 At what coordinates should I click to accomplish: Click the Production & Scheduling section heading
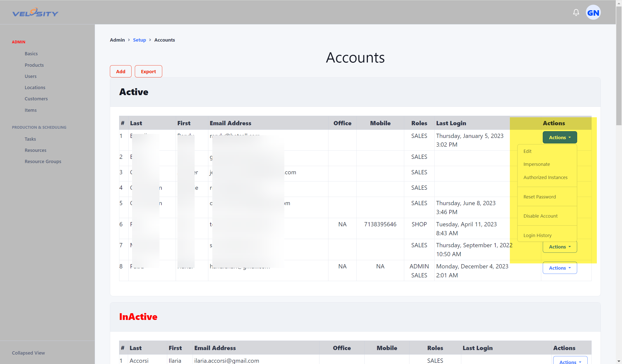pos(39,127)
